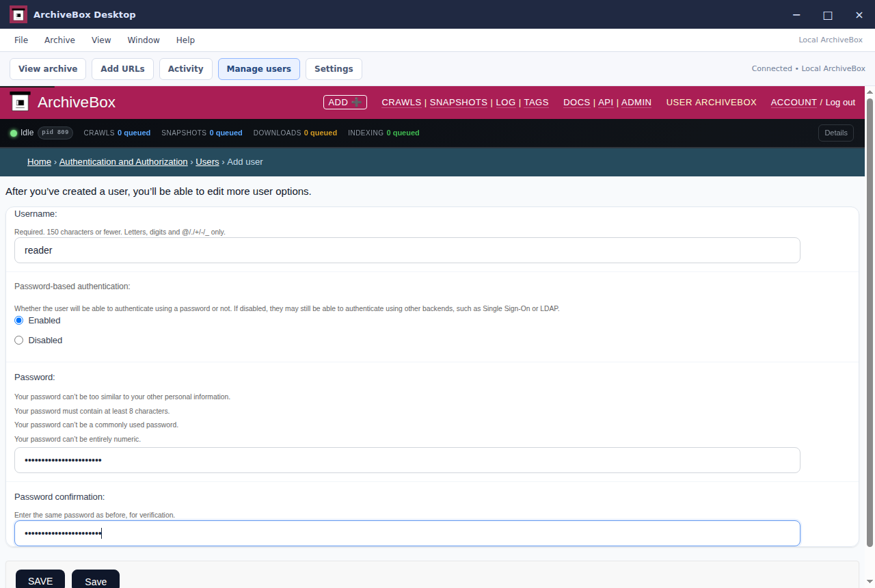Click the lowercase Save button
Image resolution: width=875 pixels, height=588 pixels.
(96, 580)
